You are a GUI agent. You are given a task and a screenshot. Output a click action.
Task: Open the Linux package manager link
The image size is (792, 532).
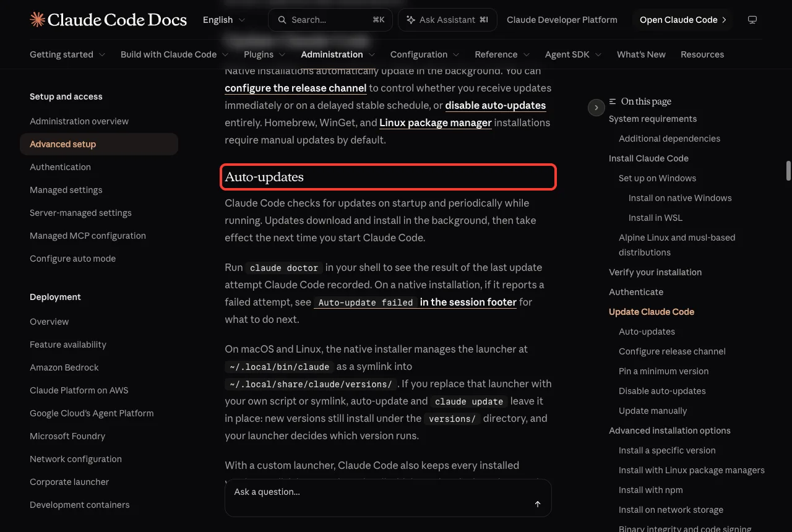436,122
